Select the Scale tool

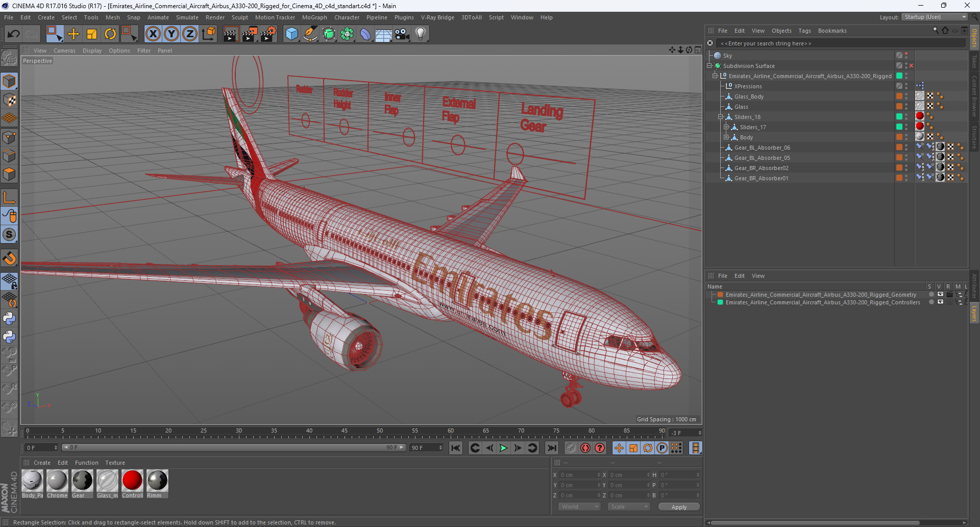[x=92, y=34]
